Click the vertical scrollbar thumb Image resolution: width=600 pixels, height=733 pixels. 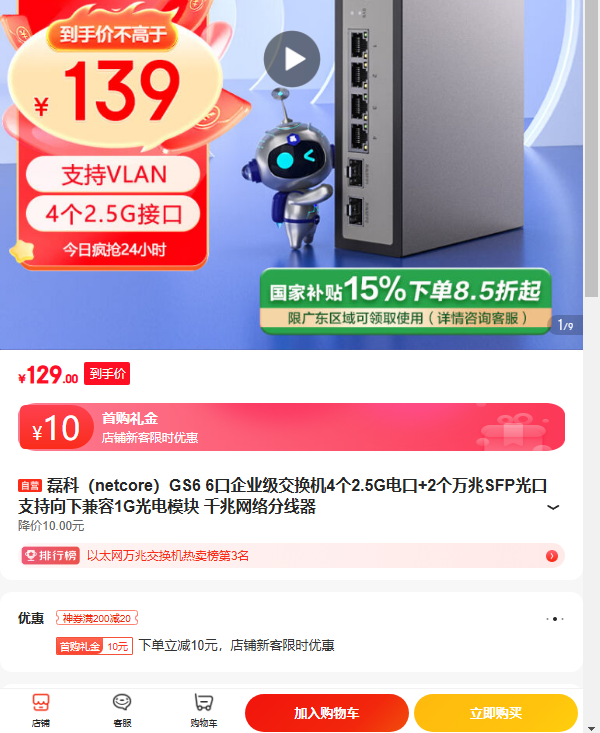(x=591, y=148)
